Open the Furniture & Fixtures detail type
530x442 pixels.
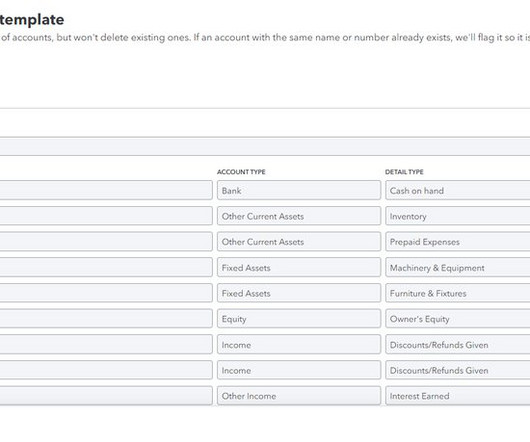tap(458, 293)
